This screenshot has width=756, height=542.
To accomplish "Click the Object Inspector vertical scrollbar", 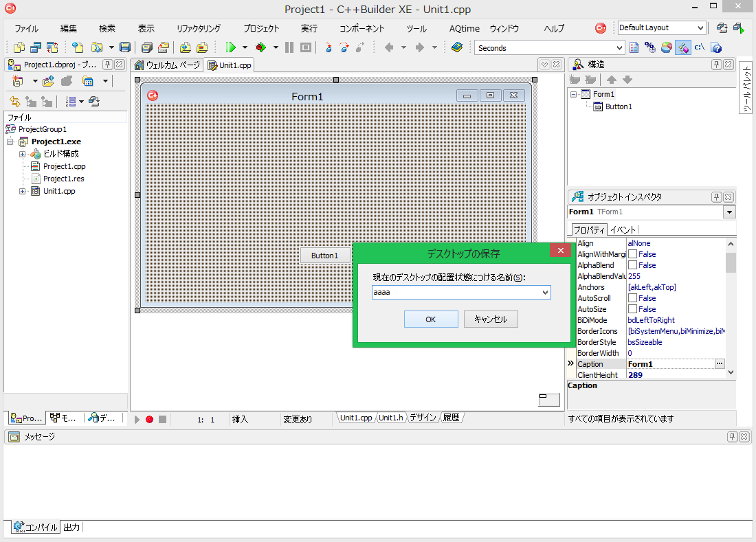I will [x=731, y=263].
